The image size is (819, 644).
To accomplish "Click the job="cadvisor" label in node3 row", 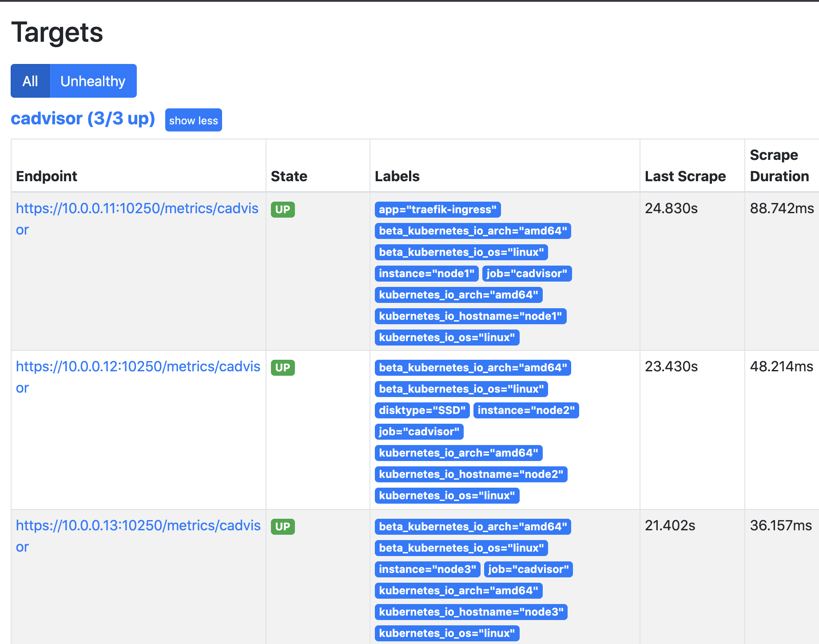I will click(x=529, y=569).
